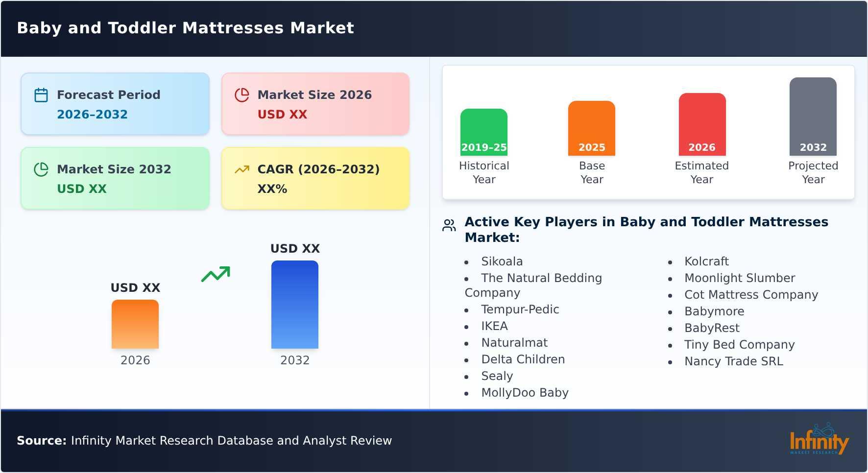The width and height of the screenshot is (868, 473).
Task: Click the Naturalmat list entry
Action: tap(514, 343)
